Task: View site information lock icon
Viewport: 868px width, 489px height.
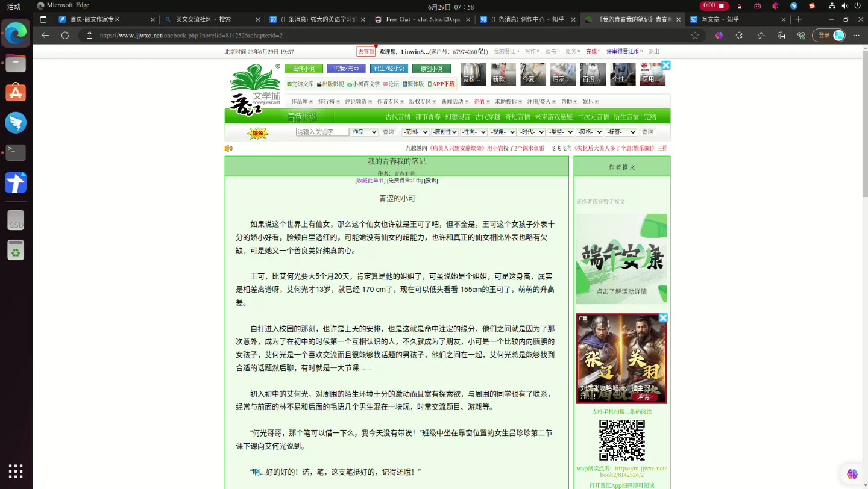Action: pos(89,35)
